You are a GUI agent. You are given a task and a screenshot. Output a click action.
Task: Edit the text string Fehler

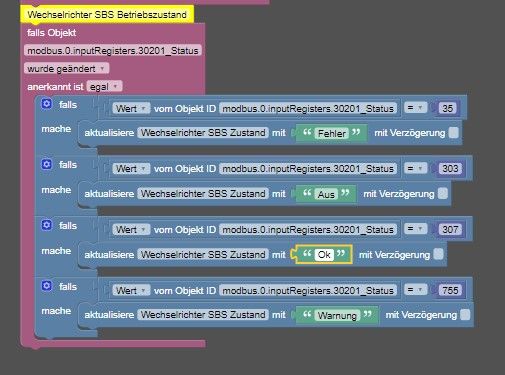click(x=332, y=133)
